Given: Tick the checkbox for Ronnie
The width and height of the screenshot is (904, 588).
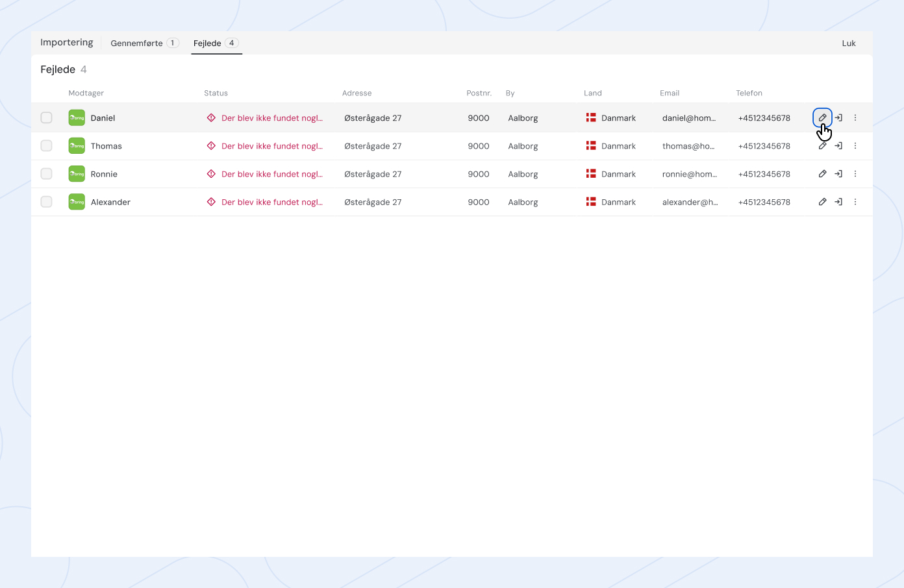Looking at the screenshot, I should tap(46, 174).
